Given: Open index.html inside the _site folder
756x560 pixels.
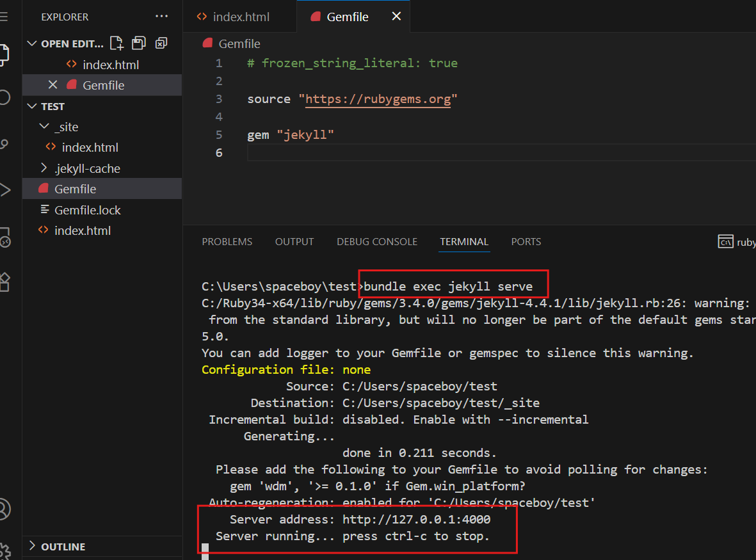Looking at the screenshot, I should pos(102,147).
